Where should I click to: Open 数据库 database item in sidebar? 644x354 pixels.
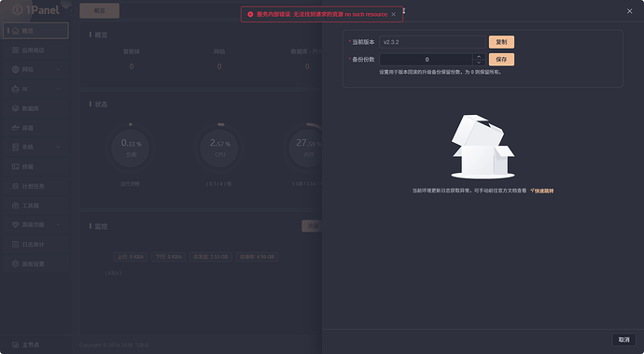[x=35, y=108]
